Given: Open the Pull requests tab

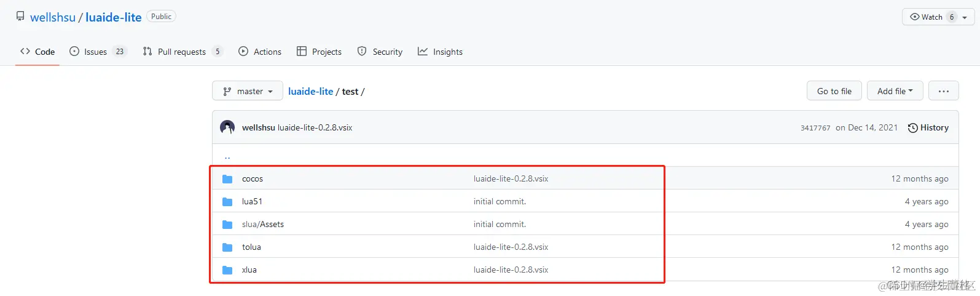Looking at the screenshot, I should point(182,52).
